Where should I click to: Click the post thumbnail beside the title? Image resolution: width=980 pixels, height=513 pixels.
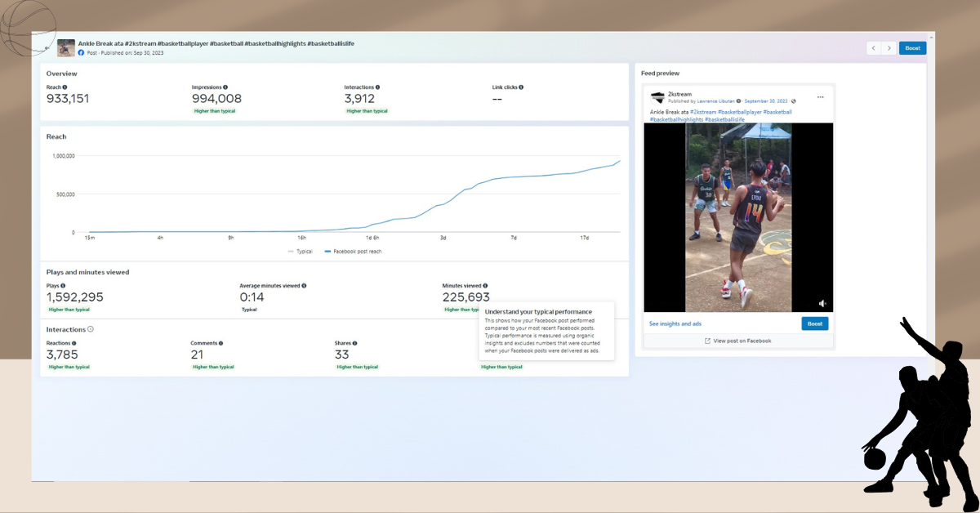coord(66,47)
